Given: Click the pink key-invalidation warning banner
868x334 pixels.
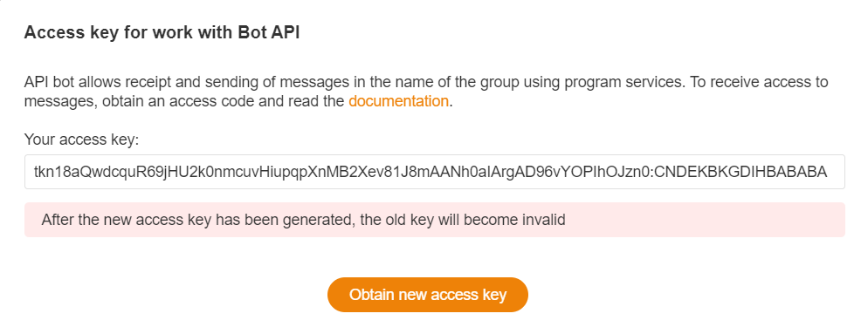Looking at the screenshot, I should pyautogui.click(x=435, y=220).
